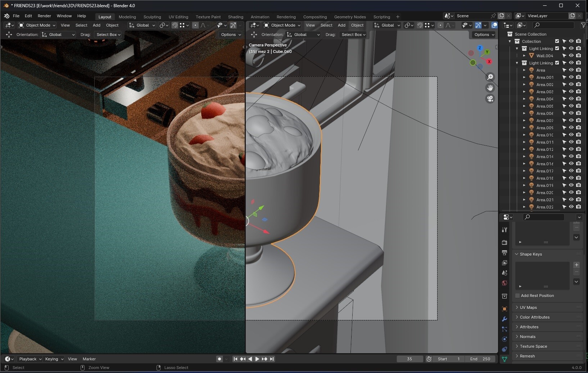588x373 pixels.
Task: Click the hand pan-view gizmo
Action: pos(490,88)
